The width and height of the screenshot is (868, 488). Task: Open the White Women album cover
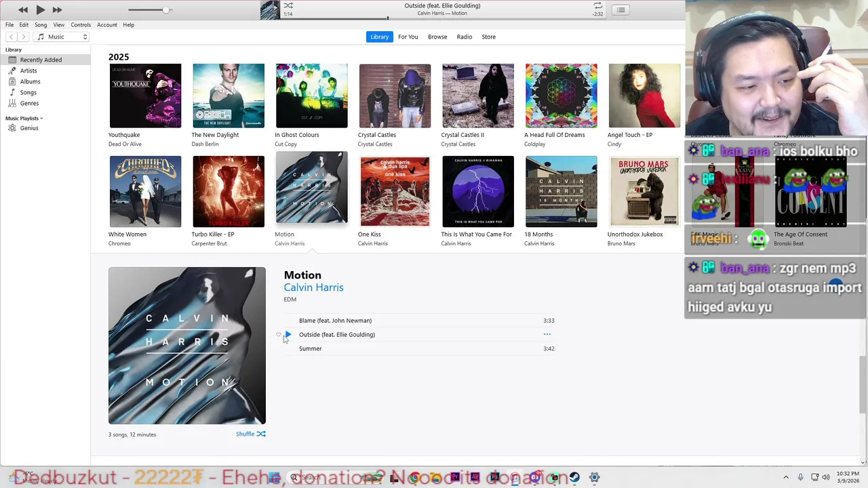click(145, 192)
